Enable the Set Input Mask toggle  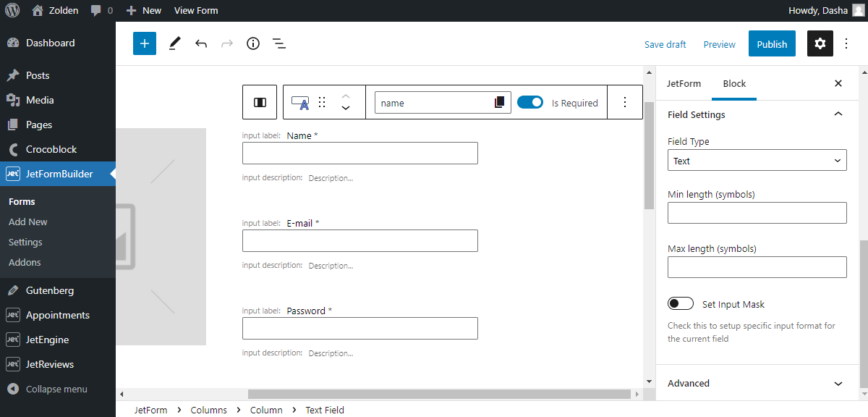[x=681, y=304]
